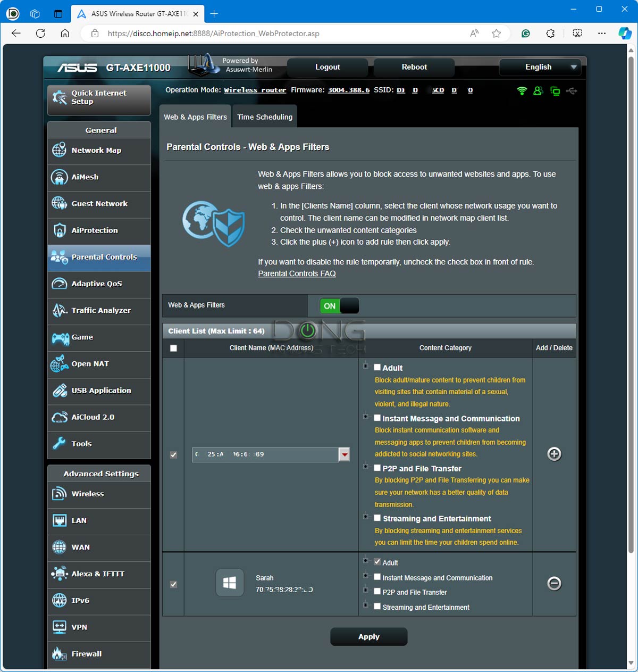638x672 pixels.
Task: Open LAN settings
Action: 99,521
